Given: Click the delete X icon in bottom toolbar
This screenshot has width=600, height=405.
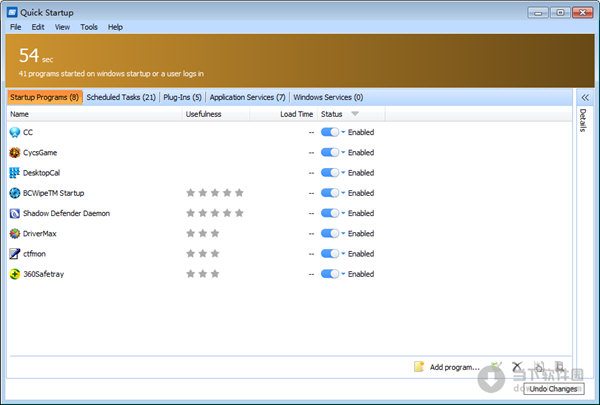Looking at the screenshot, I should [x=517, y=367].
